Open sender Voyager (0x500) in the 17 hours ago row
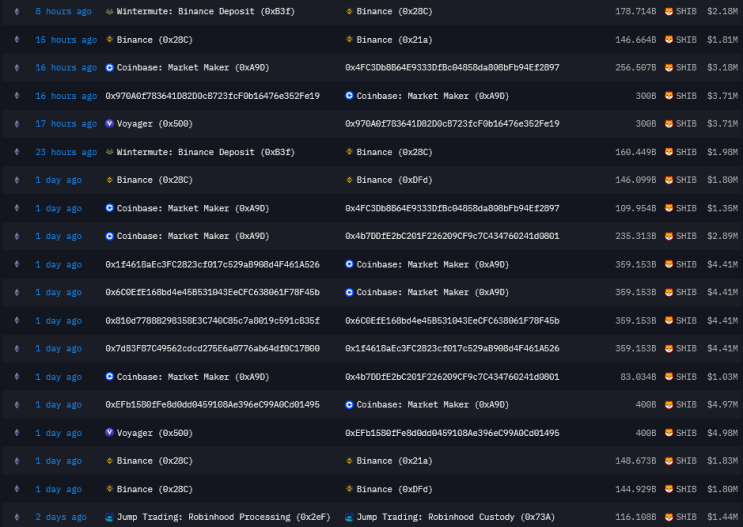 154,124
